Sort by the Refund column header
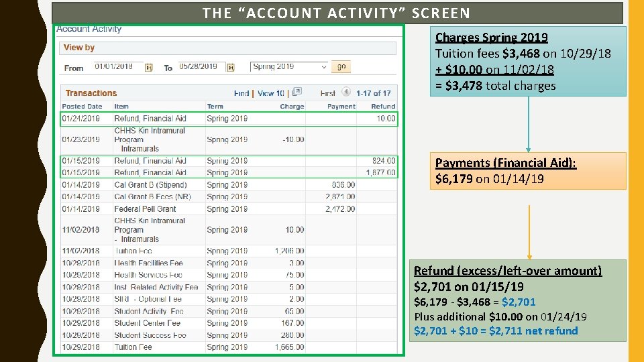The image size is (644, 362). 383,107
